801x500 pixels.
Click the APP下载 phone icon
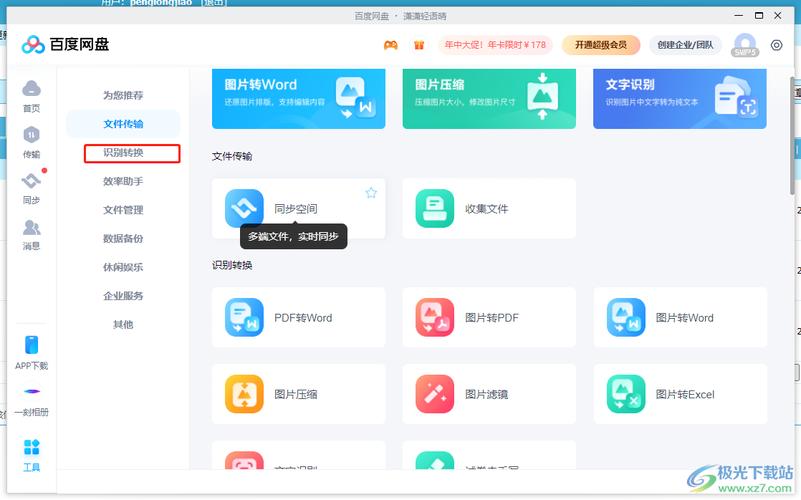pyautogui.click(x=31, y=345)
